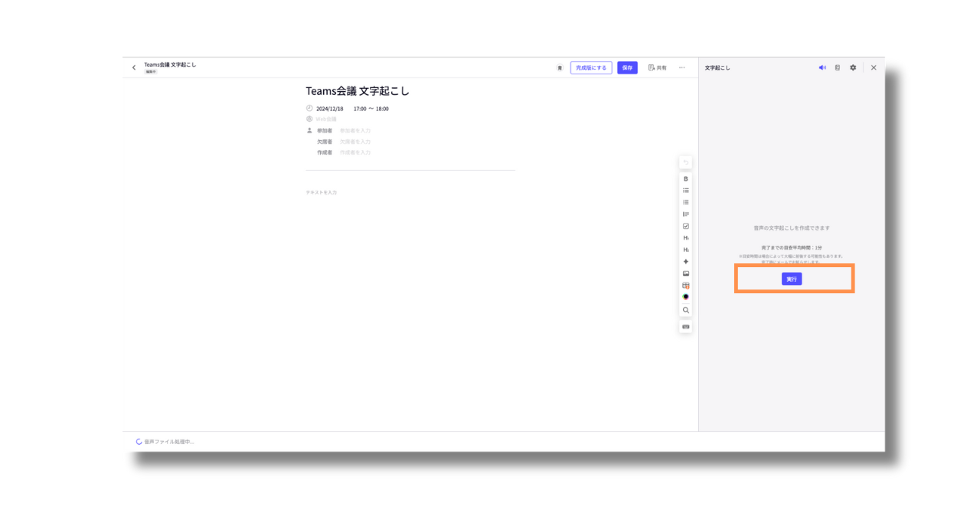Click the 完成版にする button
The height and width of the screenshot is (513, 980).
[590, 67]
